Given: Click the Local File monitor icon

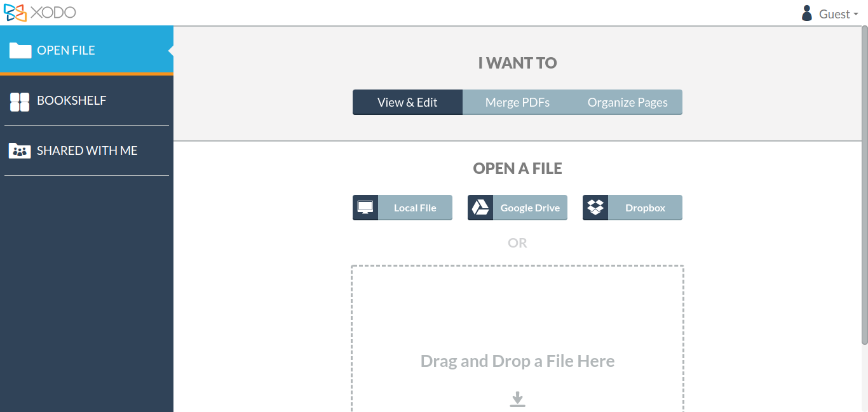Looking at the screenshot, I should (365, 208).
